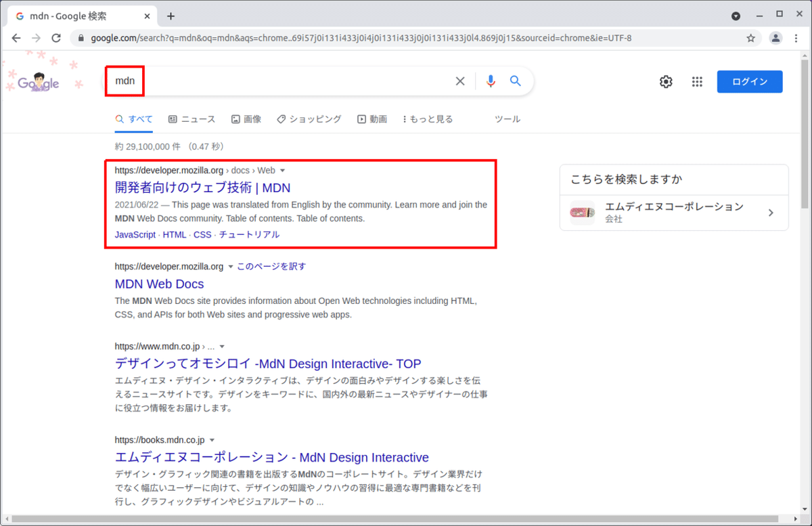812x526 pixels.
Task: Click the ログイン button
Action: click(749, 81)
